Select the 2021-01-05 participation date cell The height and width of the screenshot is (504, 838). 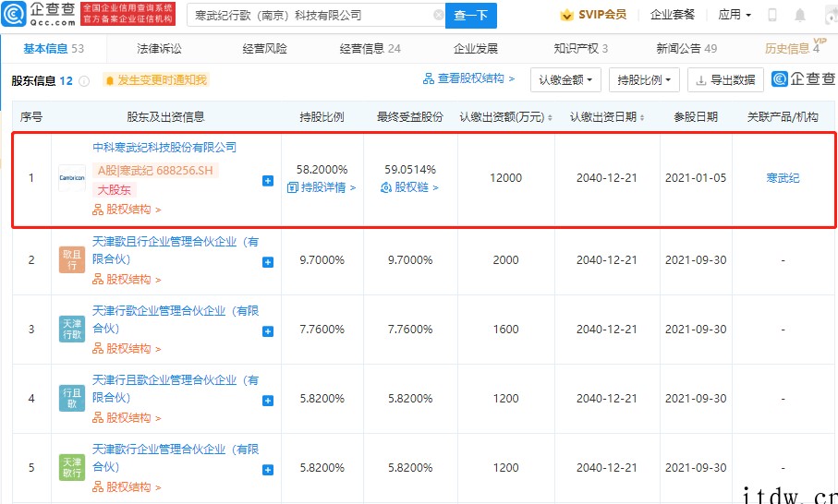coord(696,178)
